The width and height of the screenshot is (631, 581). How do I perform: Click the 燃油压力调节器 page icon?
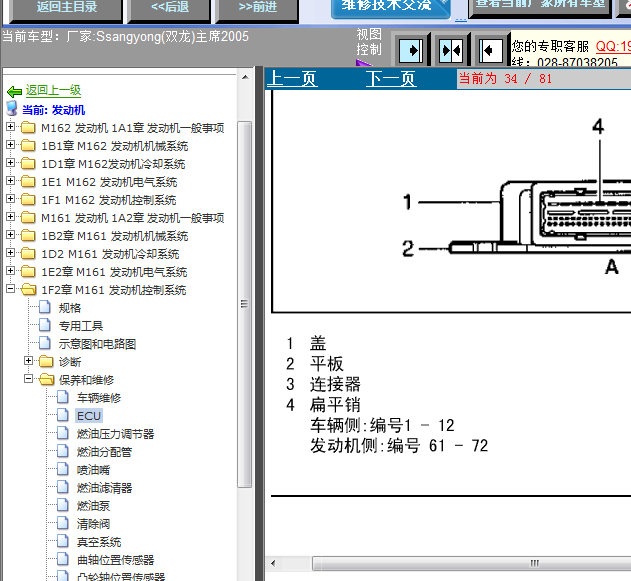[63, 433]
